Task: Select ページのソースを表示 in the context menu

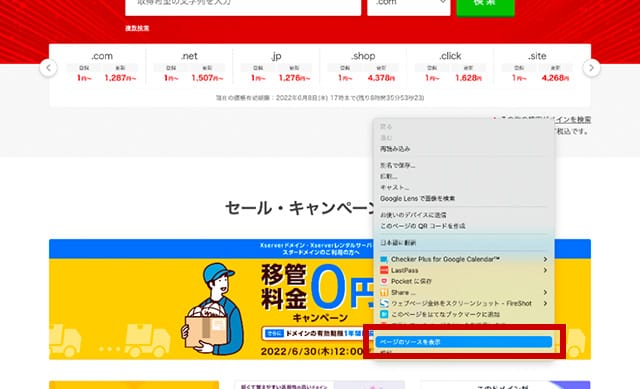Action: [464, 342]
